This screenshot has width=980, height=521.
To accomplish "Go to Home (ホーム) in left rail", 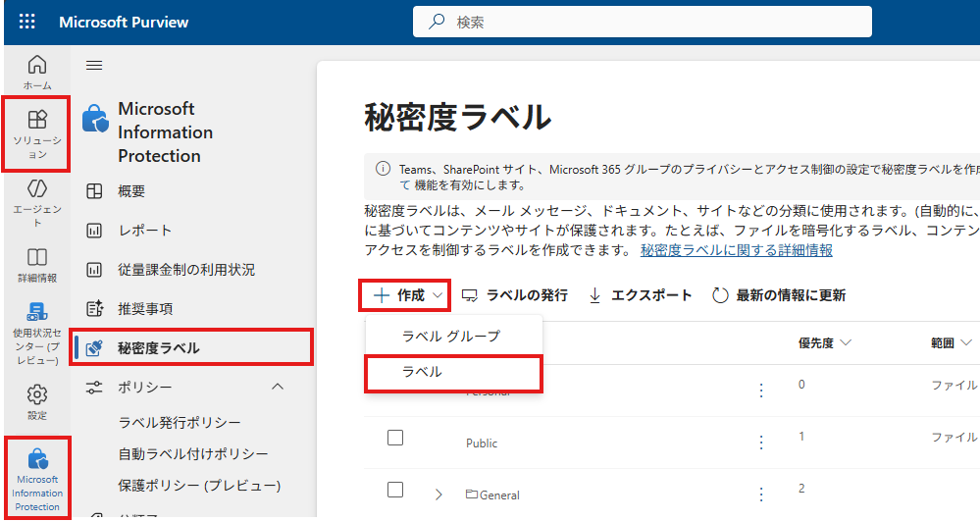I will 37,73.
